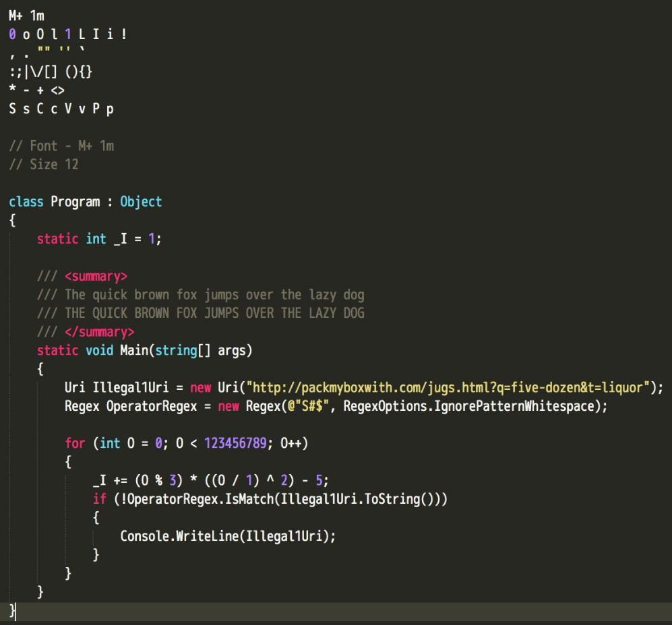This screenshot has height=625, width=672.
Task: Click the '// Size 12' comment
Action: coord(44,164)
